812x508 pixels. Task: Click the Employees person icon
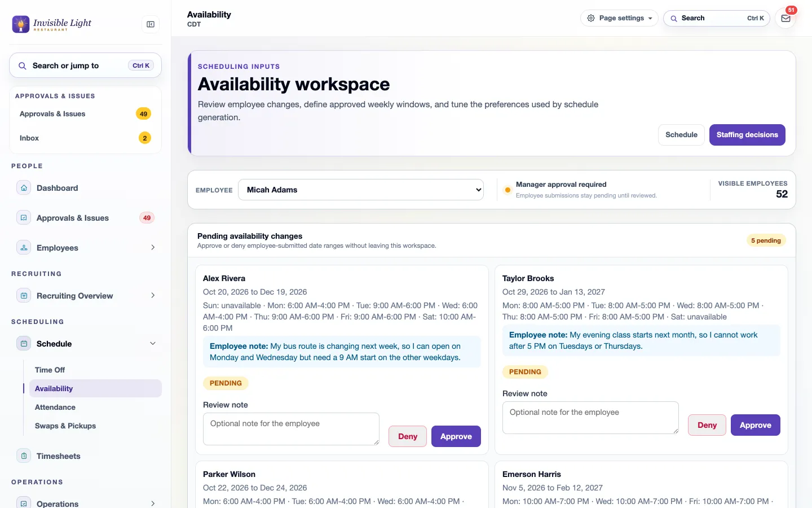pos(24,248)
